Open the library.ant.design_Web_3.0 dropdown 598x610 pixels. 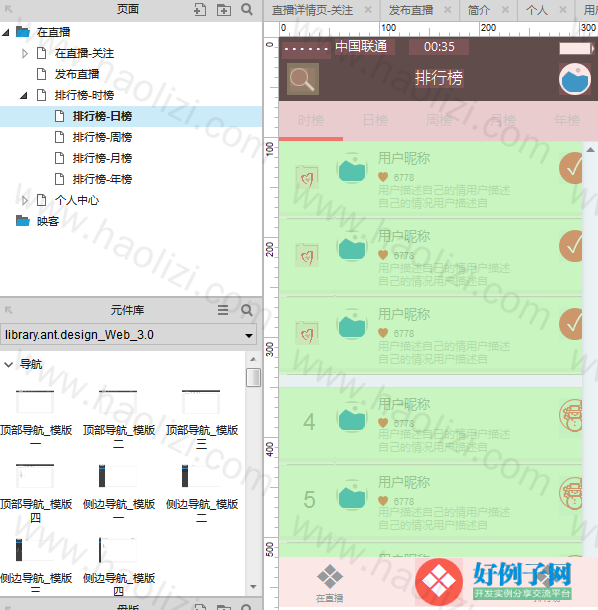click(128, 335)
